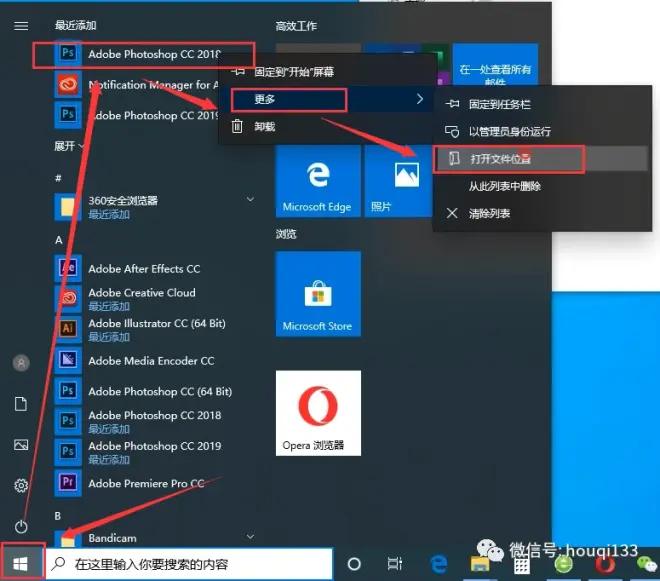Select 从此列表中删除 in submenu
660x581 pixels.
pos(542,186)
